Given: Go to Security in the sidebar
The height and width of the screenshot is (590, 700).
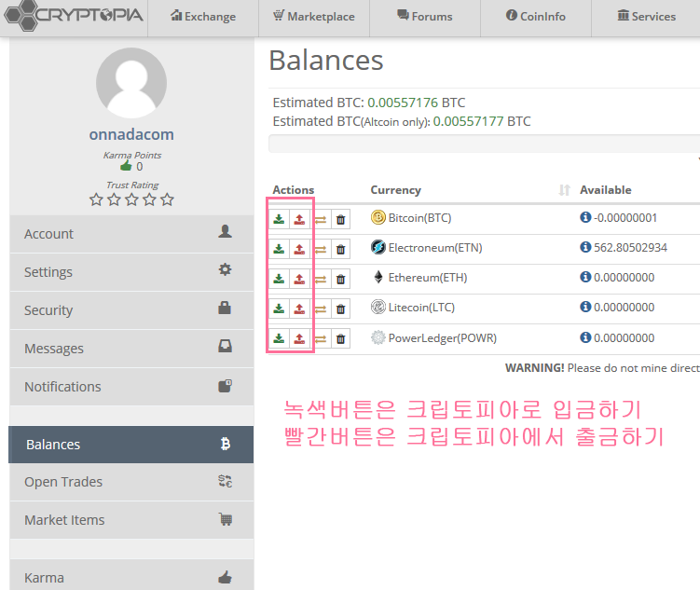Looking at the screenshot, I should (130, 309).
